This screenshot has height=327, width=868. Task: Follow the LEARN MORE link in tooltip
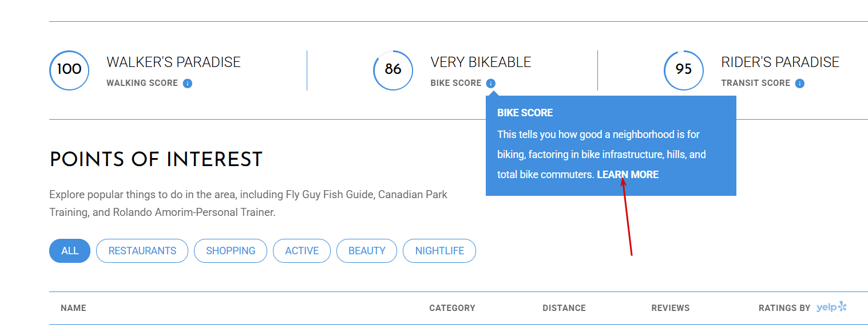[x=628, y=175]
